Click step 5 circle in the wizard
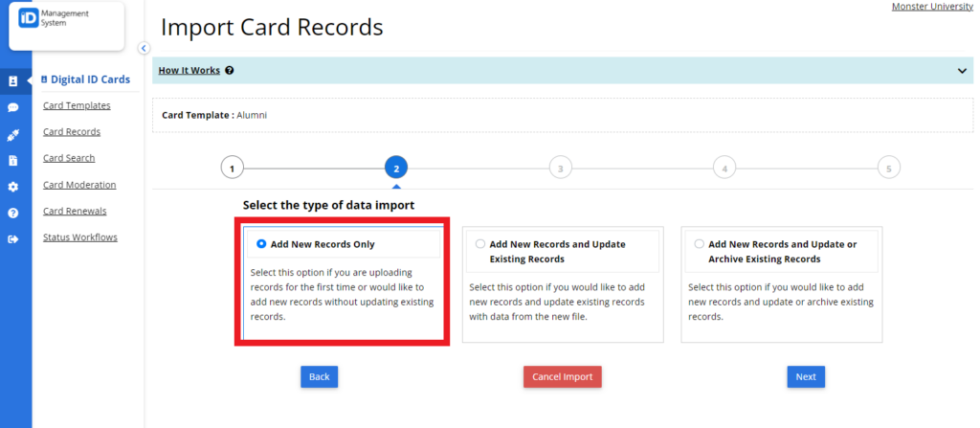This screenshot has width=980, height=428. pyautogui.click(x=889, y=169)
